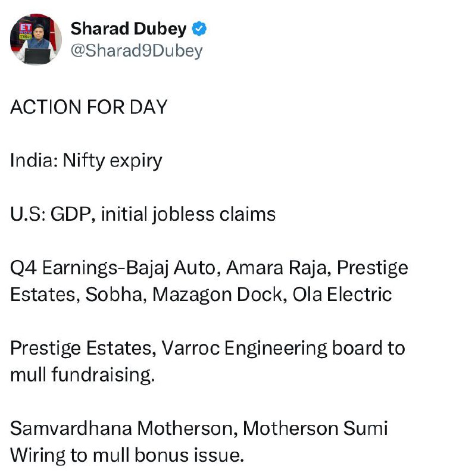Screen dimensions: 453x476
Task: Open Sharad Dubey's profile picture
Action: tap(36, 39)
